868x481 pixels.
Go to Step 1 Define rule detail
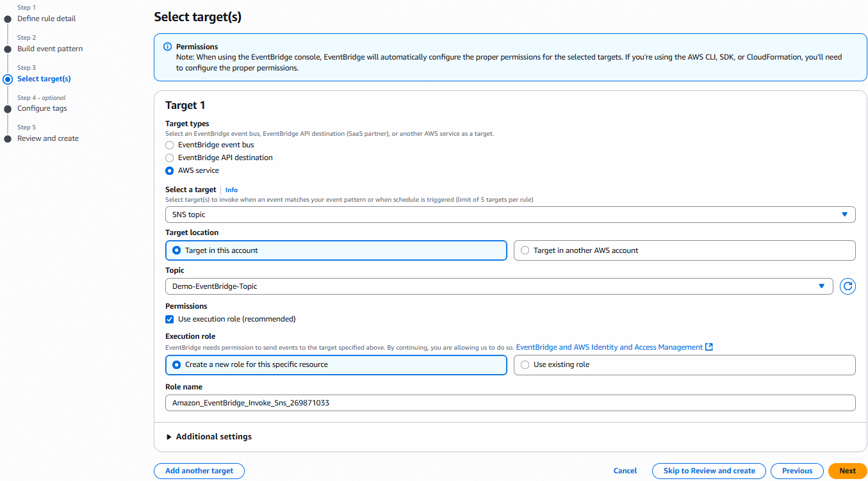click(x=46, y=19)
